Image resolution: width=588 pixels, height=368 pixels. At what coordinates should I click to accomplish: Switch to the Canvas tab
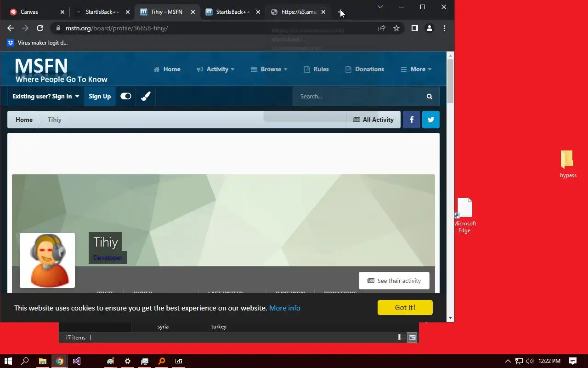(x=37, y=12)
